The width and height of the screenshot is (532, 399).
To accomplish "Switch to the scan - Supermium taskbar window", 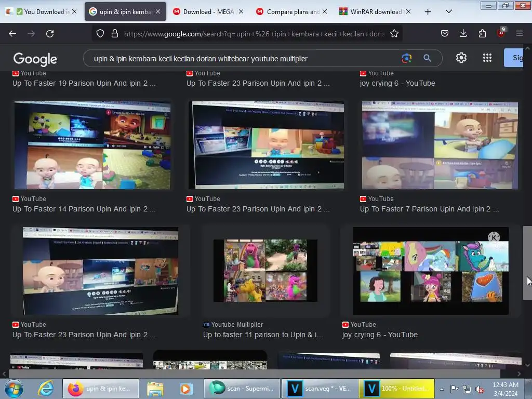I will click(242, 389).
